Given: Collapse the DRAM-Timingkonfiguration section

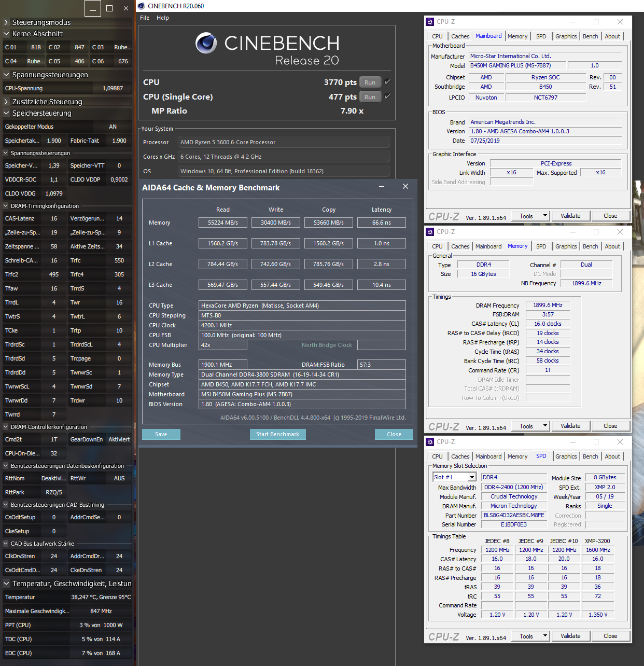Looking at the screenshot, I should click(6, 206).
